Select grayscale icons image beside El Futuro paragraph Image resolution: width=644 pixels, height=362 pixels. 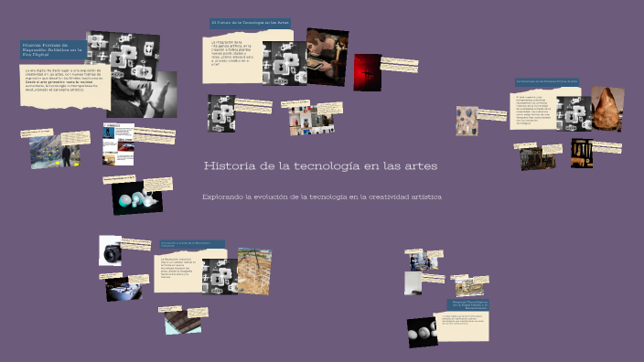[x=284, y=63]
